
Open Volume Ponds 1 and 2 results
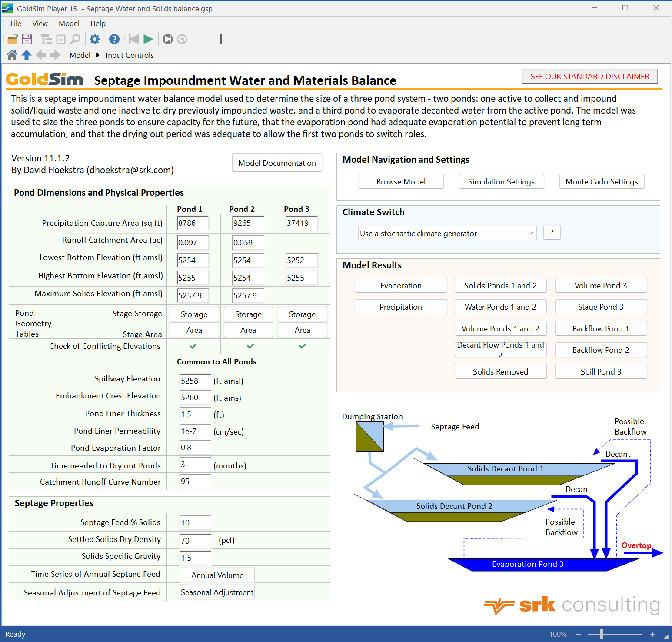pyautogui.click(x=500, y=328)
